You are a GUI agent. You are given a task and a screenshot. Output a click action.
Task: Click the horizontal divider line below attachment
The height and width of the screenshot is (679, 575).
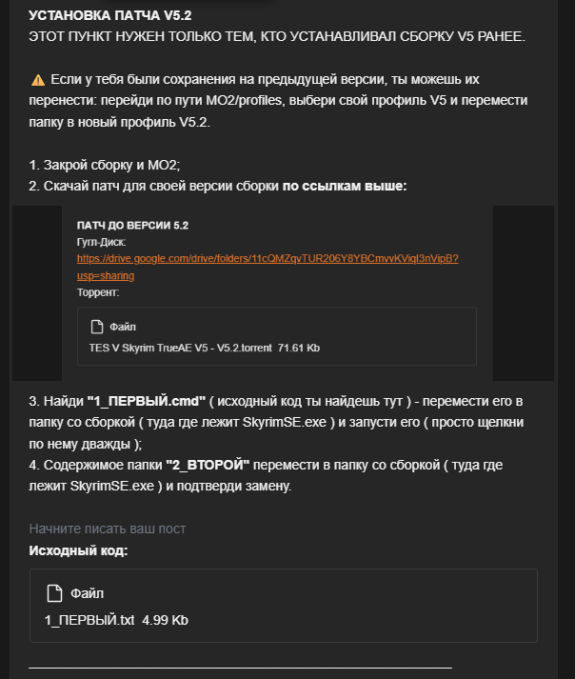coord(240,668)
